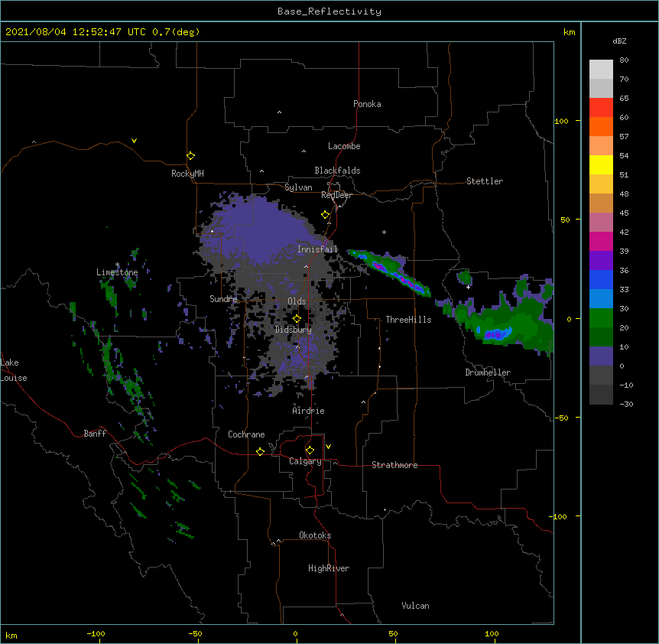Click the ThreeHills label
This screenshot has height=644, width=659.
coord(408,320)
